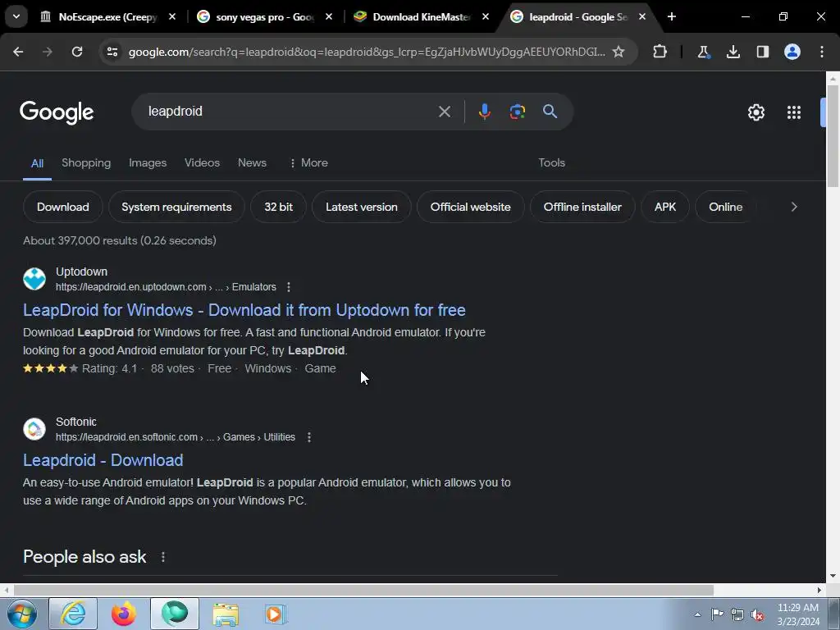The width and height of the screenshot is (840, 630).
Task: Open Windows Media Player in taskbar
Action: [x=276, y=614]
